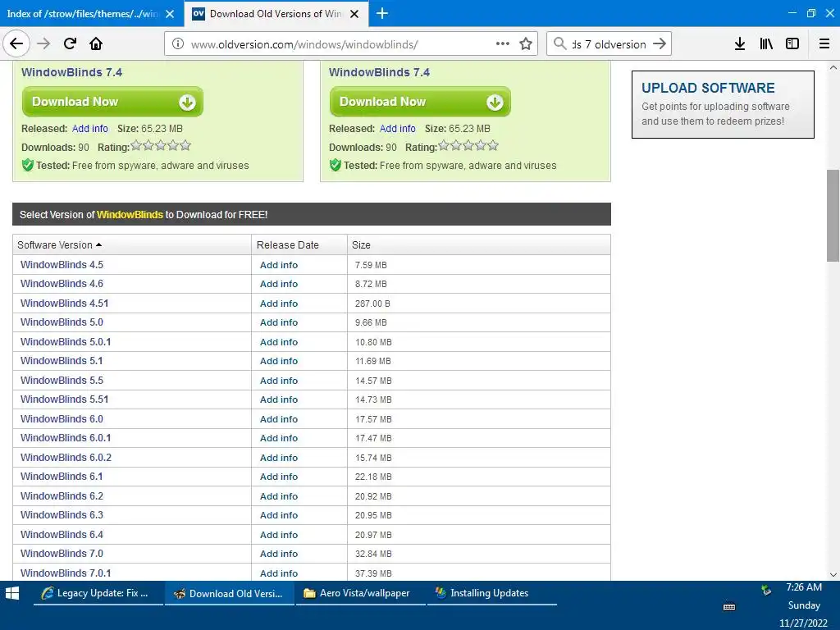Open the Library menu icon
The image size is (840, 630).
(766, 44)
